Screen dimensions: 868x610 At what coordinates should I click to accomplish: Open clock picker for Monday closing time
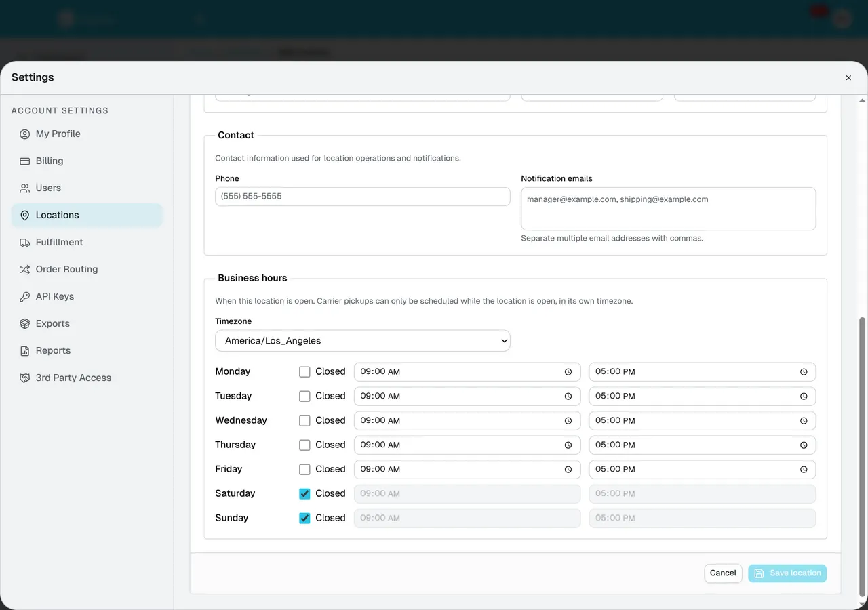click(804, 372)
